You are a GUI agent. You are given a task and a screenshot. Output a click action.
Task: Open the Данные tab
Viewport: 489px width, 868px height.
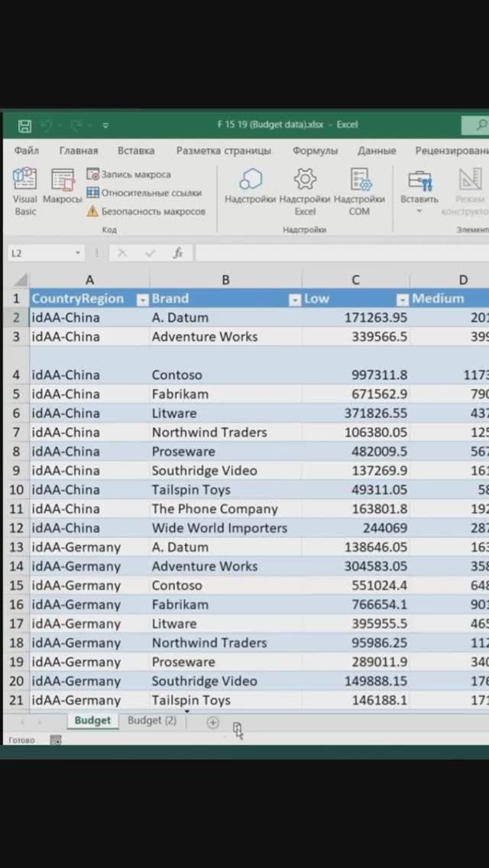click(377, 151)
